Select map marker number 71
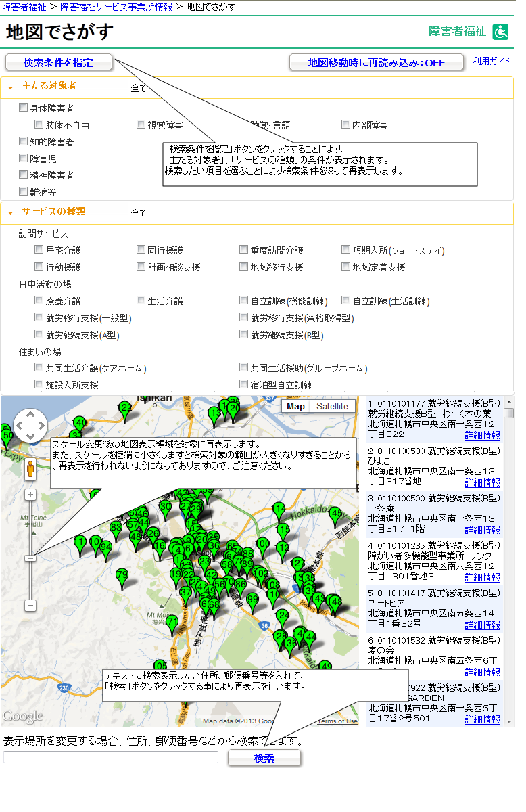Screen dimensions: 526x812 [172, 625]
